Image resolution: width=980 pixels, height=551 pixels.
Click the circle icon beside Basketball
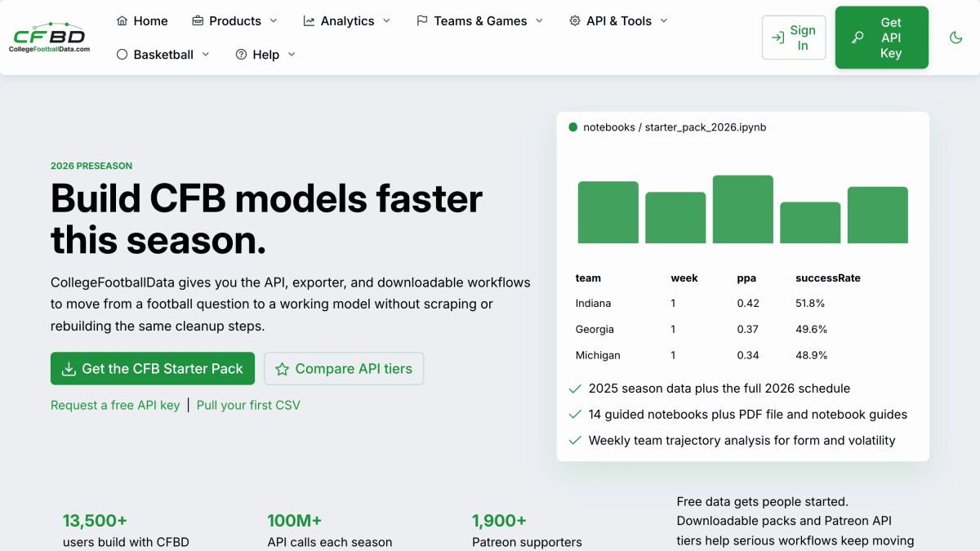pos(122,54)
